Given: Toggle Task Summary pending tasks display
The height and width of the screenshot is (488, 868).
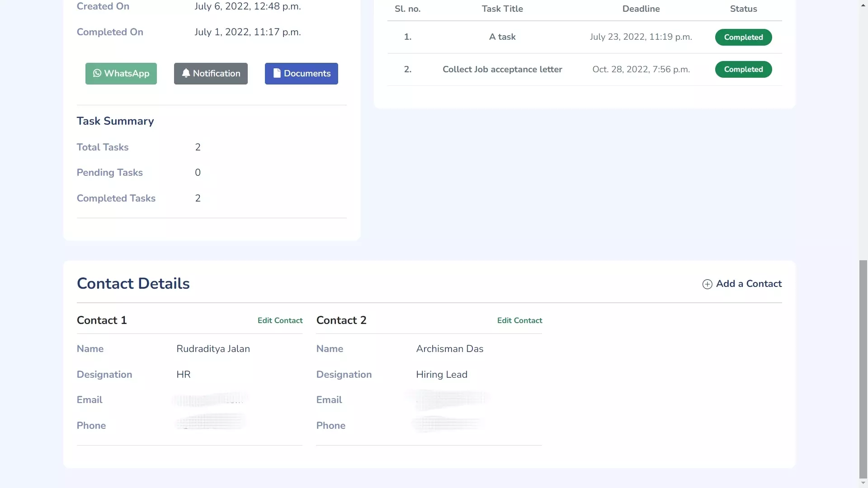Looking at the screenshot, I should pyautogui.click(x=109, y=172).
